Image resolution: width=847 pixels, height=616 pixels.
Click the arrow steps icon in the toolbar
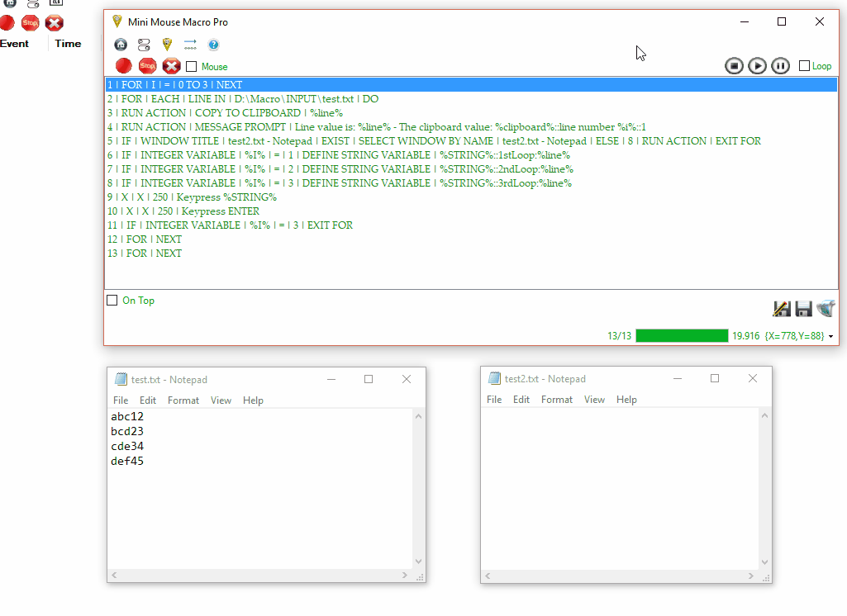click(190, 45)
